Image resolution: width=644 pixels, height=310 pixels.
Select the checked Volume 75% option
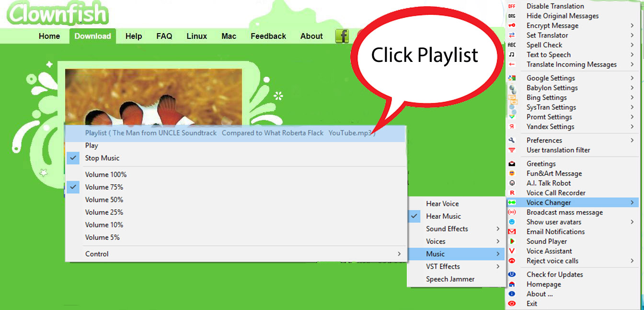click(x=235, y=187)
